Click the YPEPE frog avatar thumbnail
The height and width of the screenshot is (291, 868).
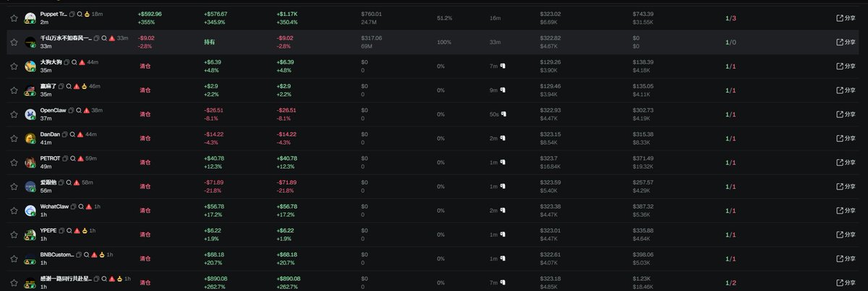(30, 235)
